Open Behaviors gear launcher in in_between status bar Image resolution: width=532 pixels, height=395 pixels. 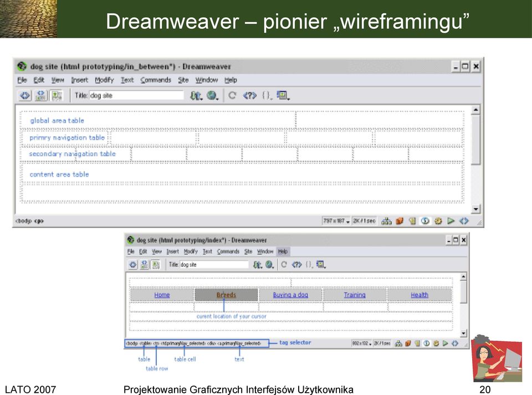tap(438, 221)
